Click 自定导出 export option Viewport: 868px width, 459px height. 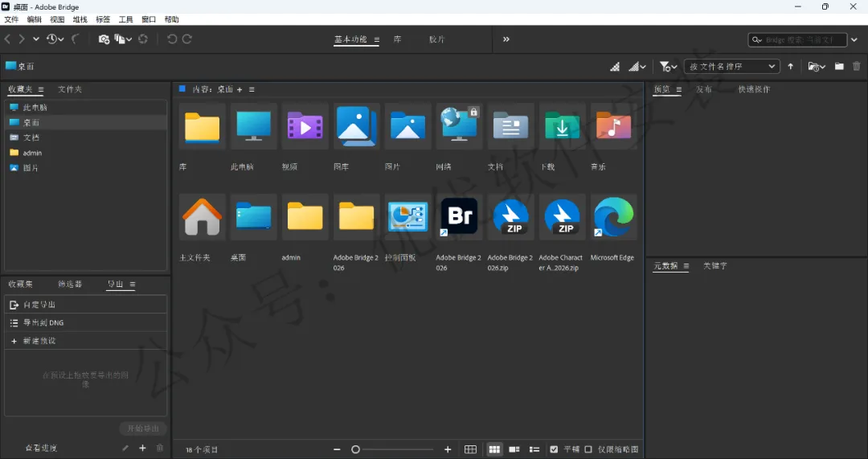pyautogui.click(x=86, y=305)
